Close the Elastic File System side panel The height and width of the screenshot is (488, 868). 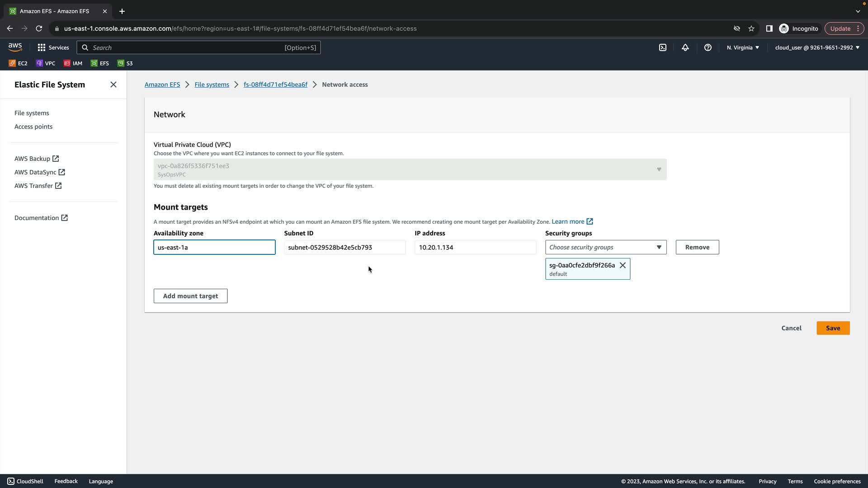coord(113,84)
